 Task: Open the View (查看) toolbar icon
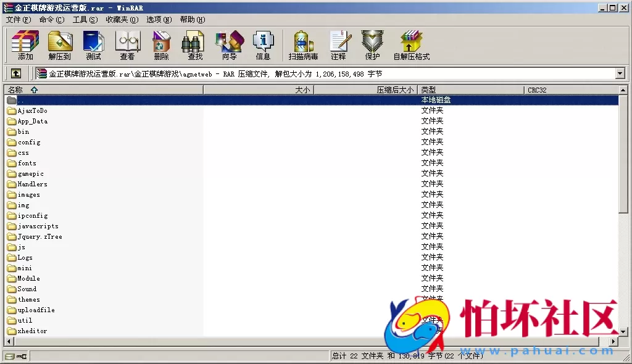click(x=127, y=45)
